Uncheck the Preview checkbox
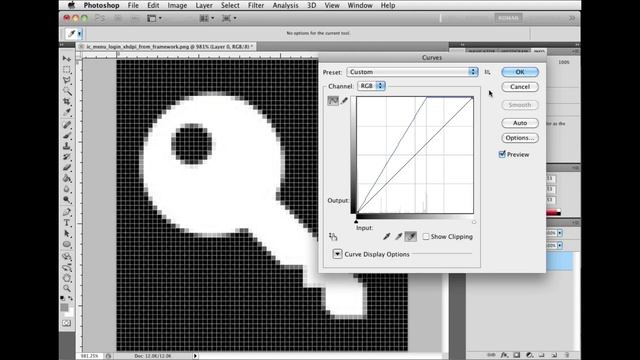 [502, 154]
